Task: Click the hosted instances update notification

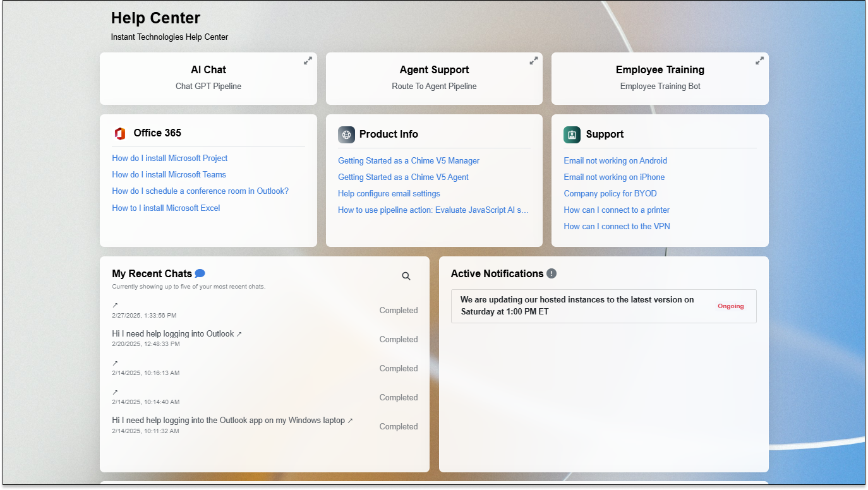Action: pyautogui.click(x=604, y=306)
